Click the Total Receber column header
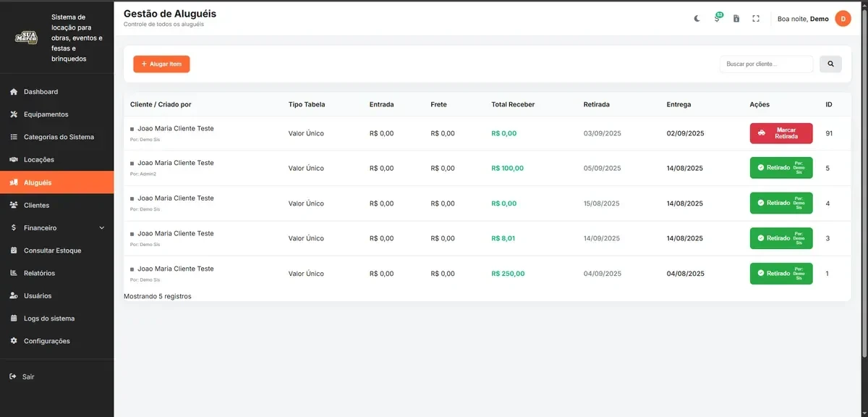The image size is (868, 417). point(513,104)
